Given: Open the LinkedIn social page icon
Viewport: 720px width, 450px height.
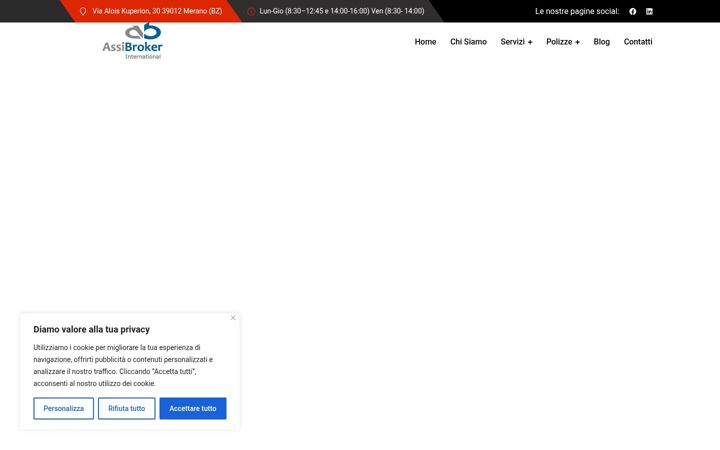Looking at the screenshot, I should coord(649,11).
